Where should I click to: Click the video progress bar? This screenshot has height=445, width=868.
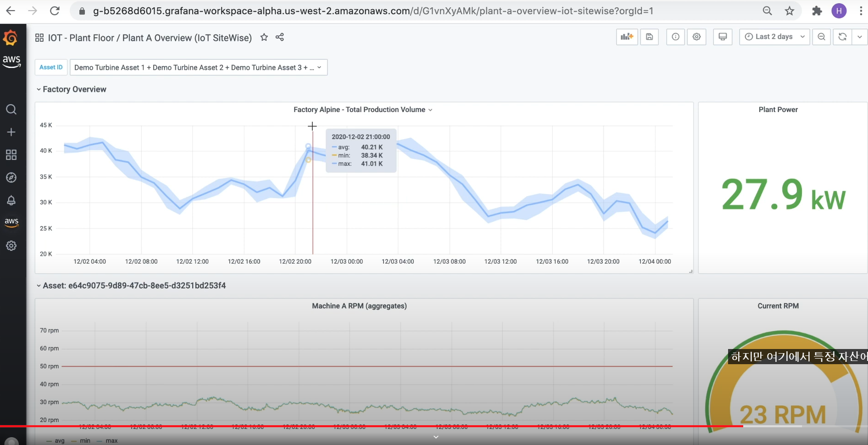434,426
